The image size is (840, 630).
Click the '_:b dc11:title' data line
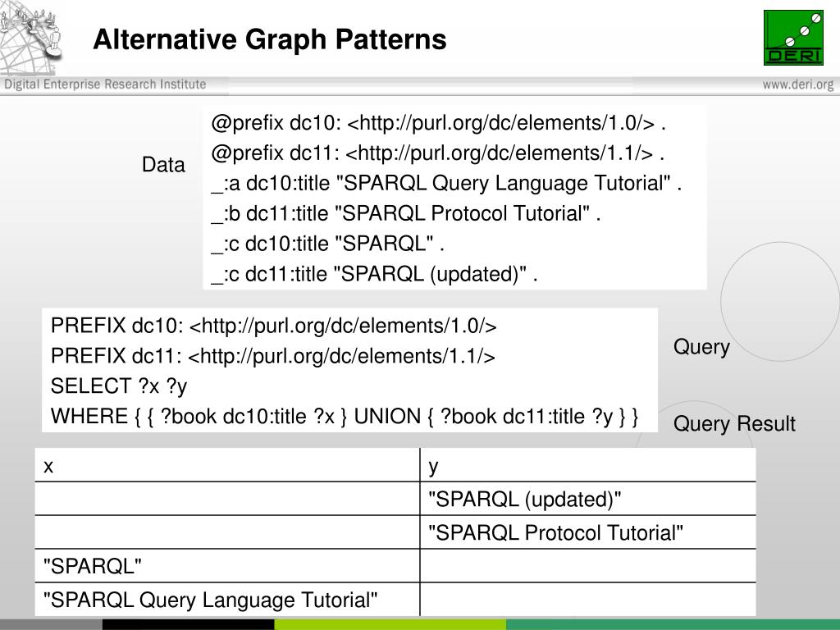(405, 213)
